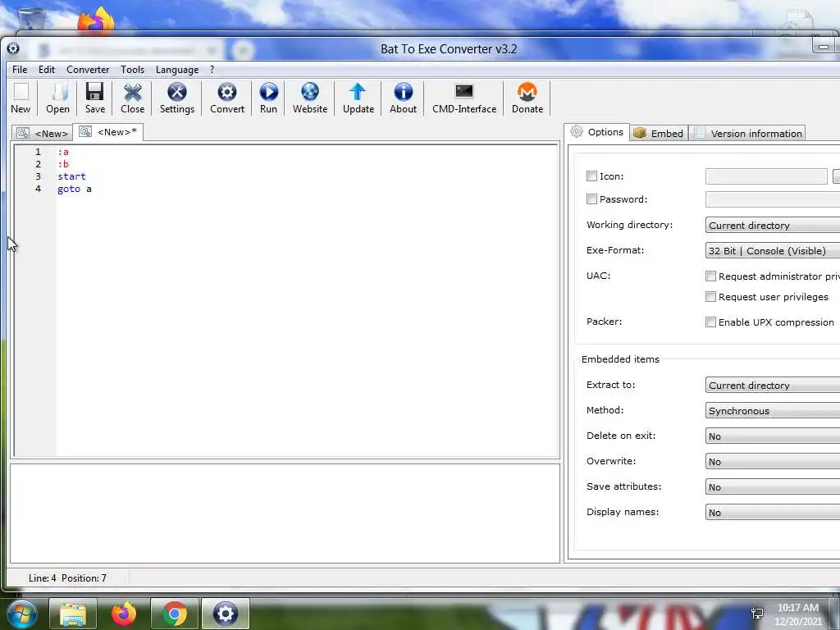Save the script using the floppy icon
Image resolution: width=840 pixels, height=630 pixels.
click(95, 98)
